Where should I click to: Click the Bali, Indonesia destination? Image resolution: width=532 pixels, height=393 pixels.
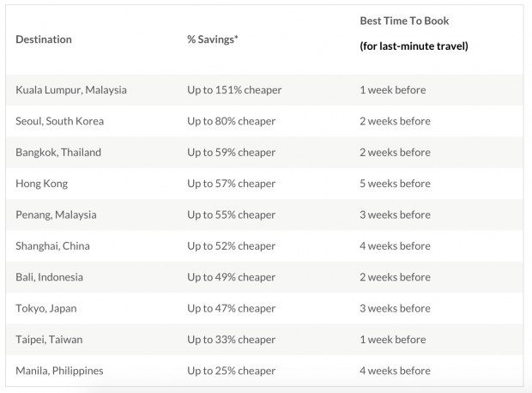[52, 277]
